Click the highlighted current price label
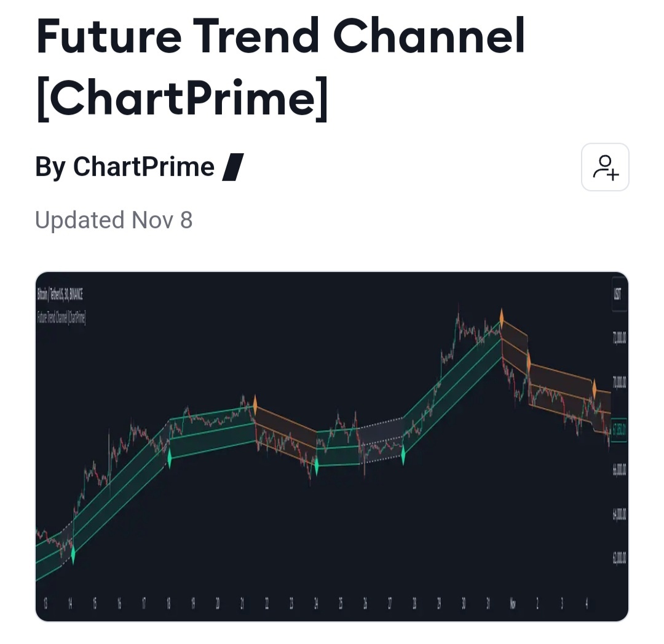 click(619, 433)
